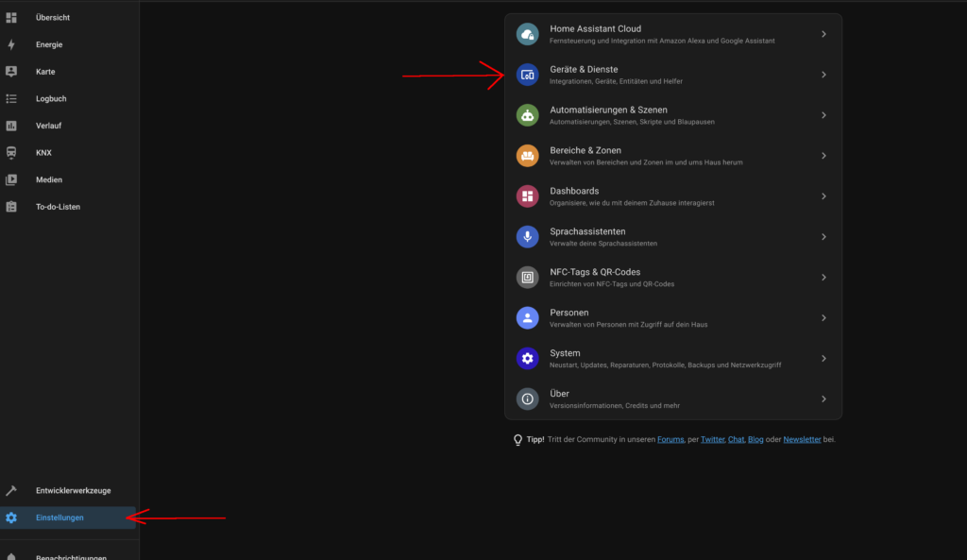Click the Über info icon
Screen dimensions: 967x560
pos(527,399)
